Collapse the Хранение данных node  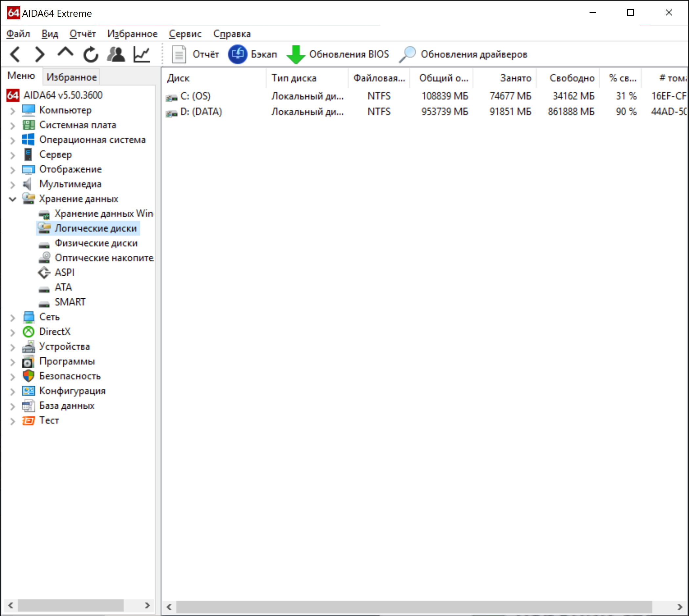click(12, 199)
